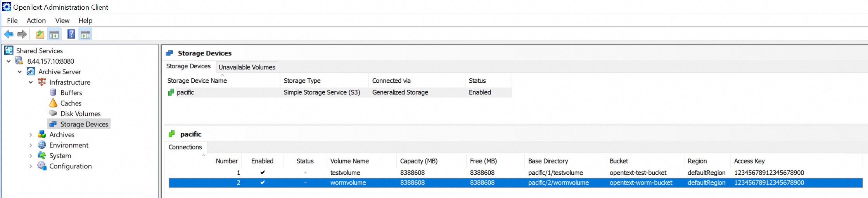The width and height of the screenshot is (868, 198).
Task: Select Buffers in the tree
Action: coord(71,93)
